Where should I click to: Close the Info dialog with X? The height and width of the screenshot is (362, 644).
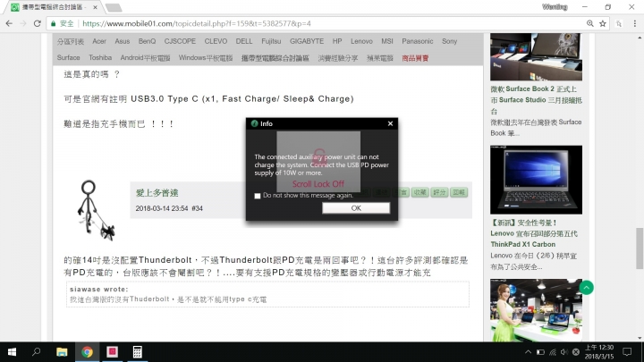[x=390, y=123]
